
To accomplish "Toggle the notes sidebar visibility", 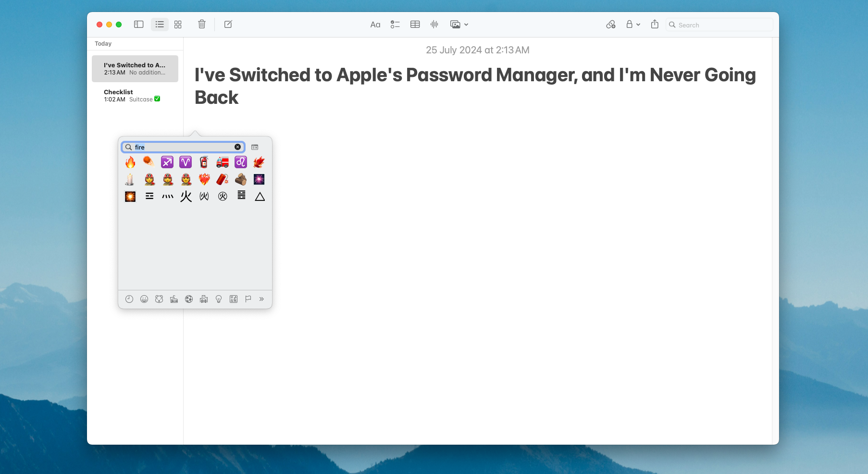I will (138, 25).
